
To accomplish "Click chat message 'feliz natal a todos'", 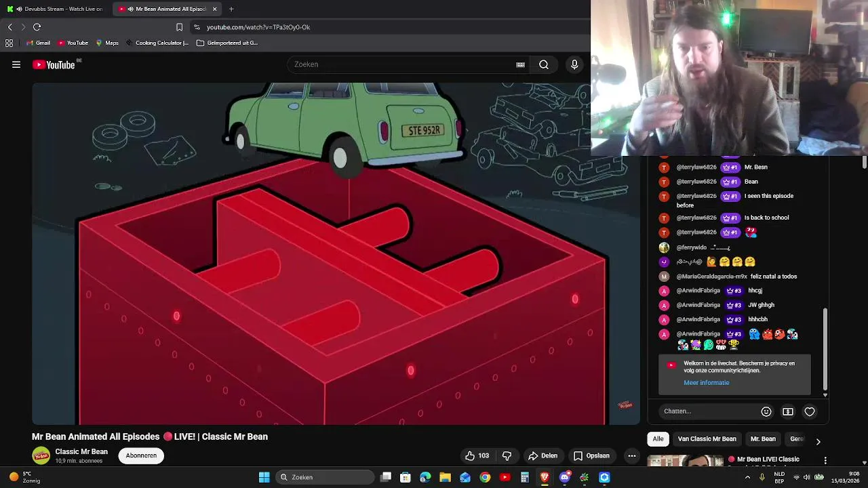I will [774, 277].
